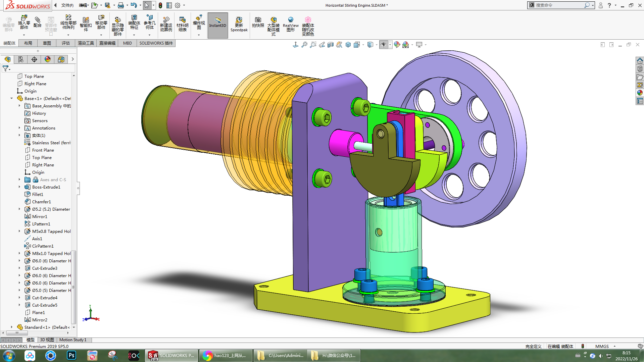Toggle Section View icon
The height and width of the screenshot is (362, 644).
point(330,45)
